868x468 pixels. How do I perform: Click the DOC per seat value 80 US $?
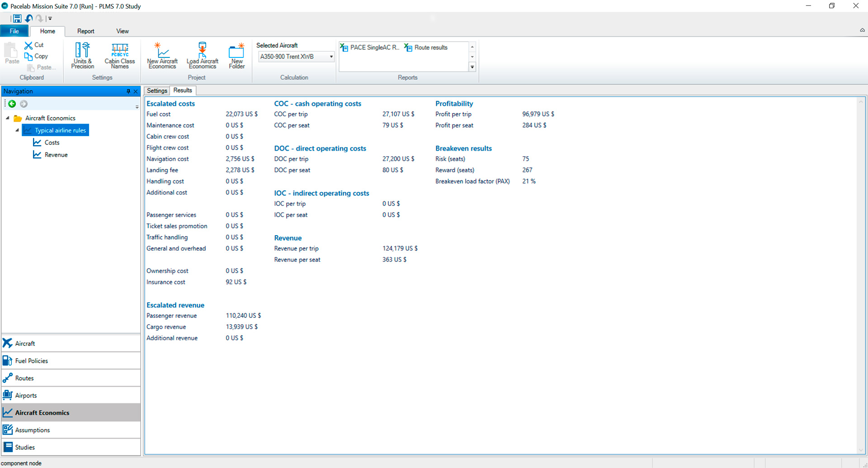coord(393,170)
